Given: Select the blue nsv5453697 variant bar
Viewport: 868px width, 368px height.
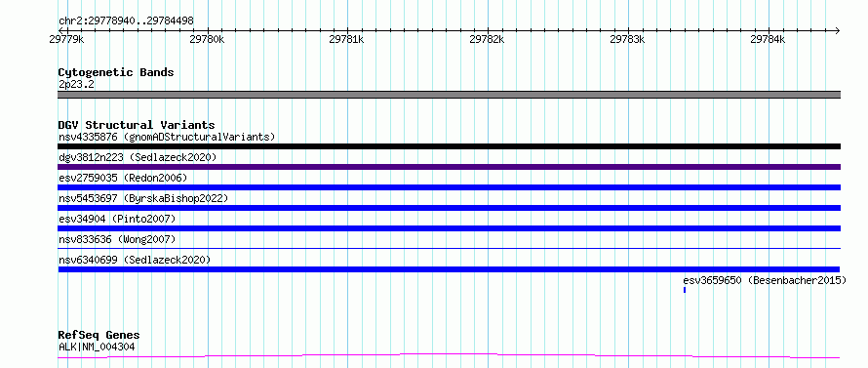Looking at the screenshot, I should coord(449,208).
